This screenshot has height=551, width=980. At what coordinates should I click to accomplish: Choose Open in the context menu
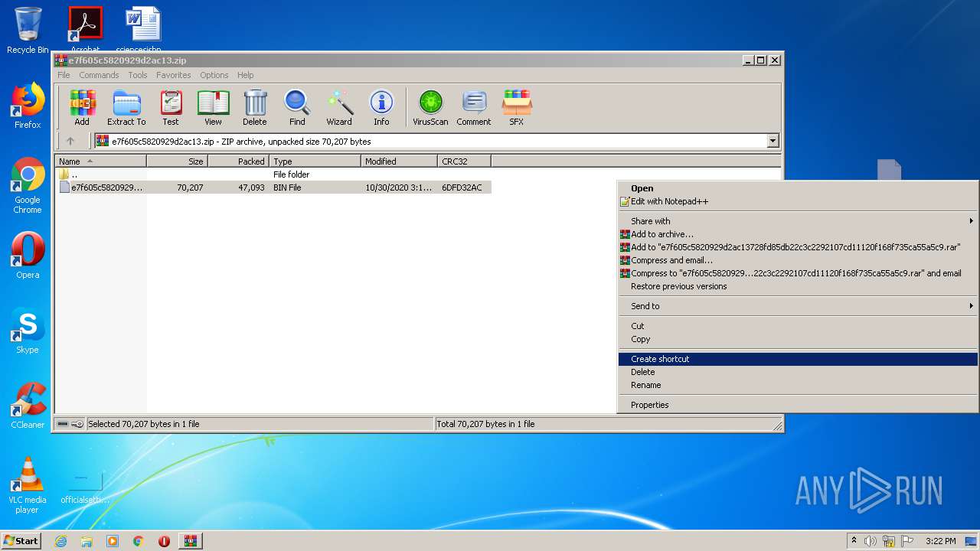pyautogui.click(x=798, y=188)
